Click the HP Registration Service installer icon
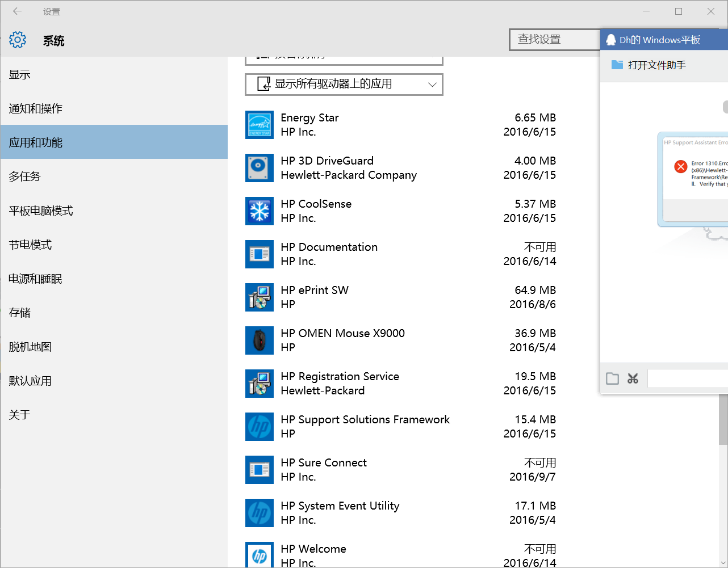Screen dimensions: 728x568 (x=260, y=384)
